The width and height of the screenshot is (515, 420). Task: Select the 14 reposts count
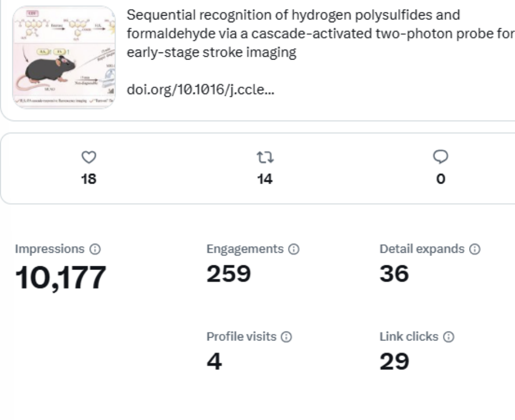(265, 179)
